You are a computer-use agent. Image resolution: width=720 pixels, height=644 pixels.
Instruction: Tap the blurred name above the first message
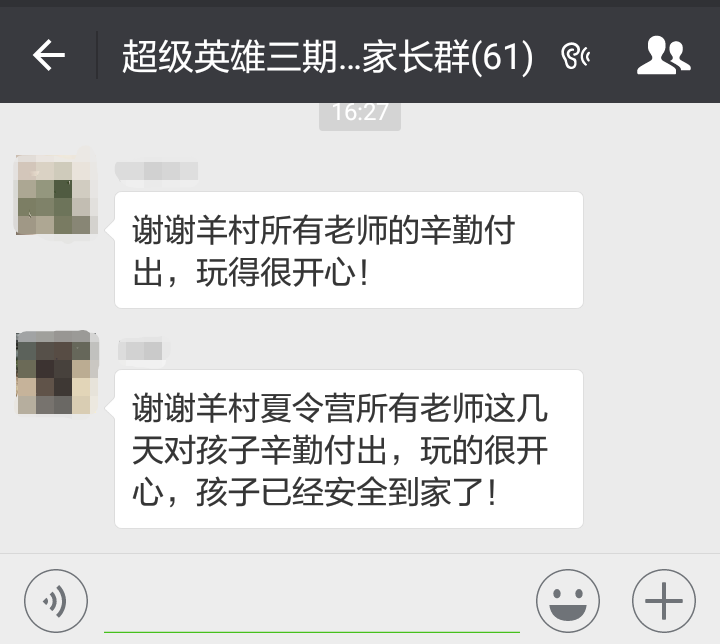157,171
